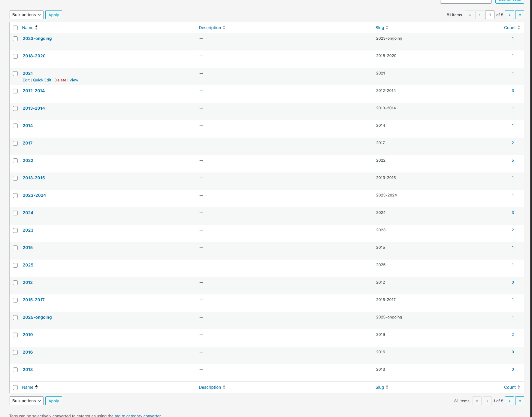Go to next page using top pagination arrow
532x417 pixels.
coord(509,15)
